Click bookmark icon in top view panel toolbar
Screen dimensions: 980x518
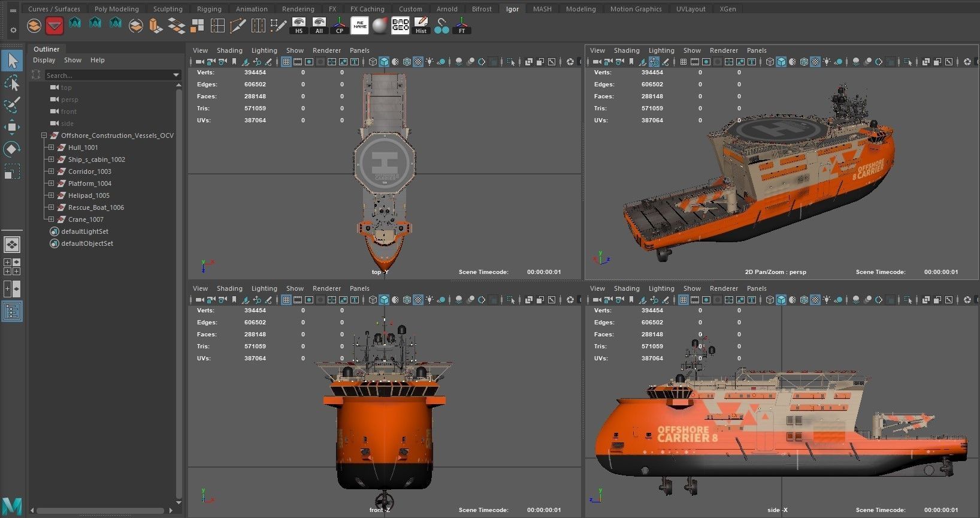(234, 62)
